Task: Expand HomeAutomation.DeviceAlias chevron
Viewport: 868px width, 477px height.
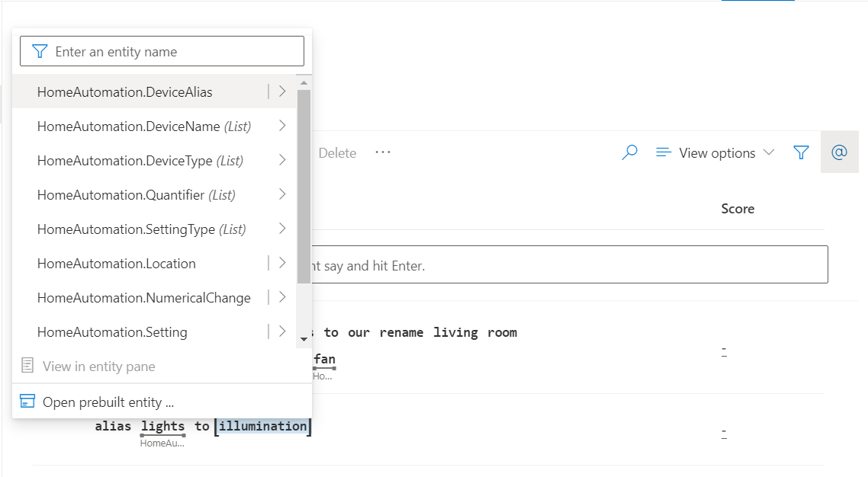Action: (x=282, y=92)
